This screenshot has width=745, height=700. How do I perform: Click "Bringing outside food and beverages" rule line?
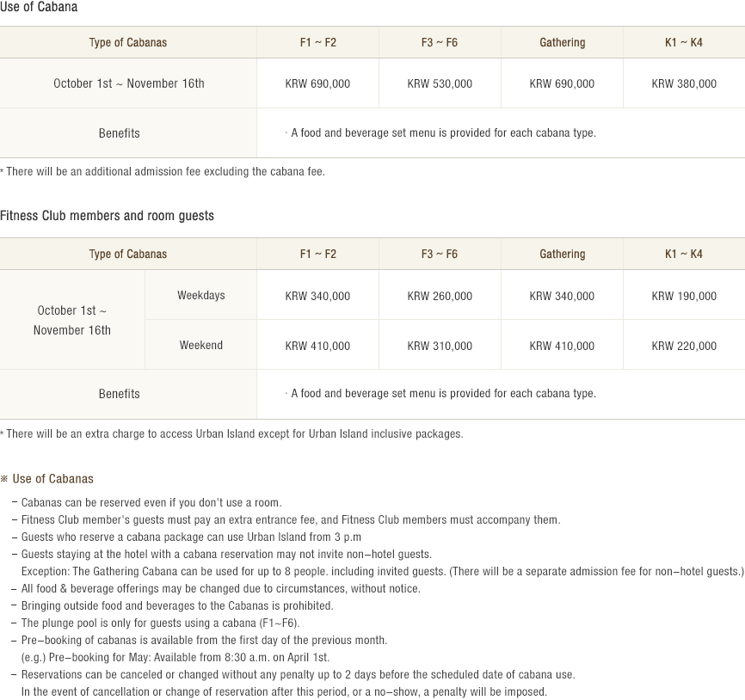176,605
